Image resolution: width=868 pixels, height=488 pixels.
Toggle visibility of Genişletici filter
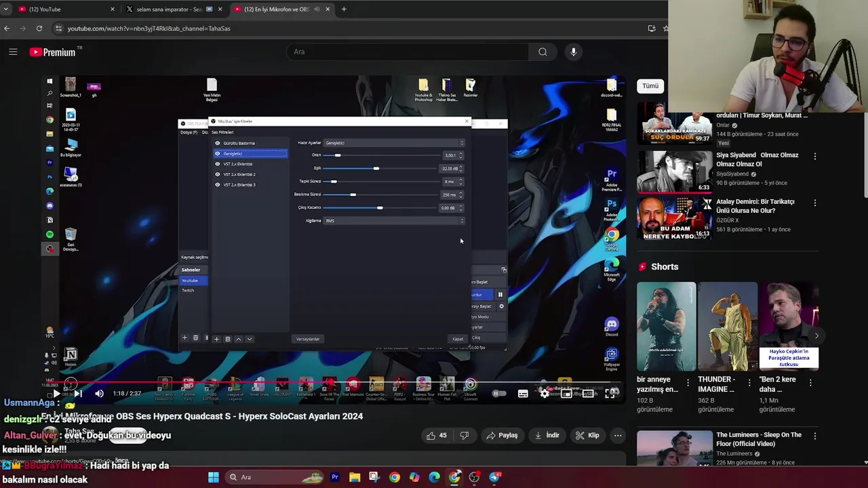coord(218,154)
